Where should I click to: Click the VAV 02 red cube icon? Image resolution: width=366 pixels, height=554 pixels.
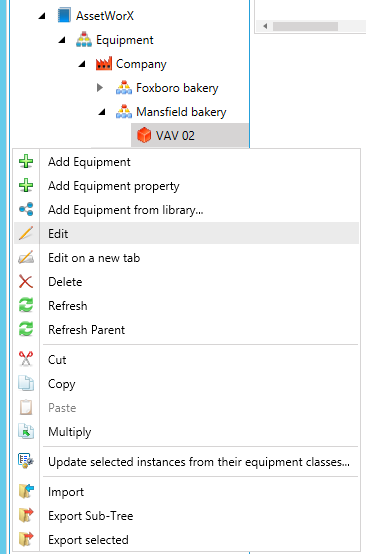pyautogui.click(x=144, y=135)
